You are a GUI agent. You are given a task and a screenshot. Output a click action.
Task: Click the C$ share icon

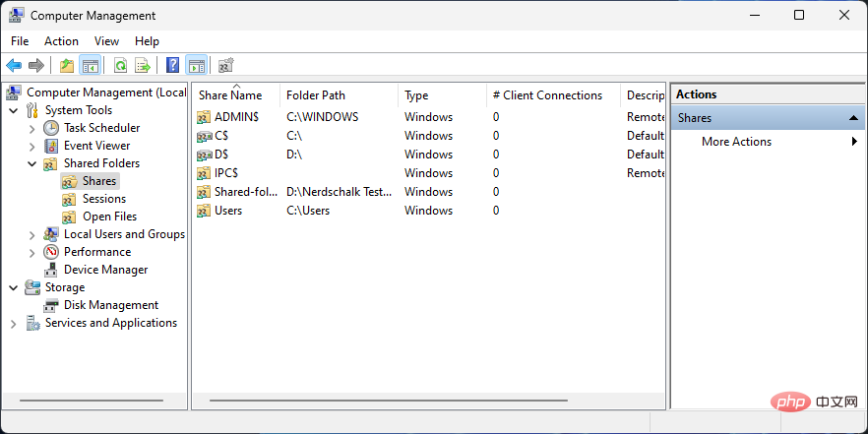point(205,136)
